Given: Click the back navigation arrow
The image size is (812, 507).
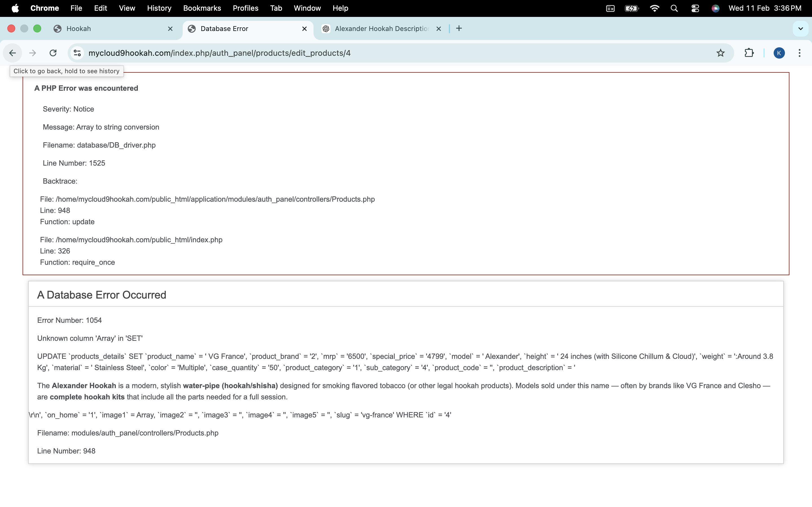Looking at the screenshot, I should [x=12, y=53].
